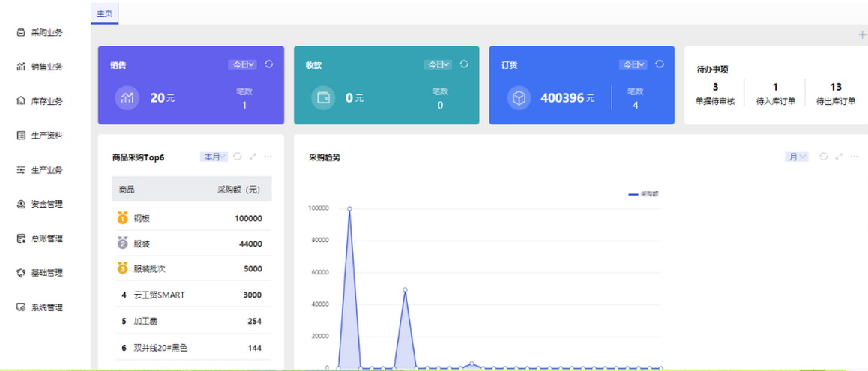Image resolution: width=868 pixels, height=371 pixels.
Task: Toggle 采购额 legend series in chart
Action: pos(644,194)
